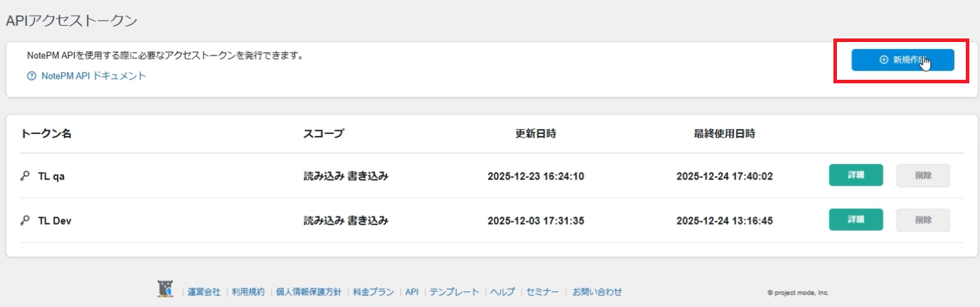Select the TL qa token name

(51, 176)
